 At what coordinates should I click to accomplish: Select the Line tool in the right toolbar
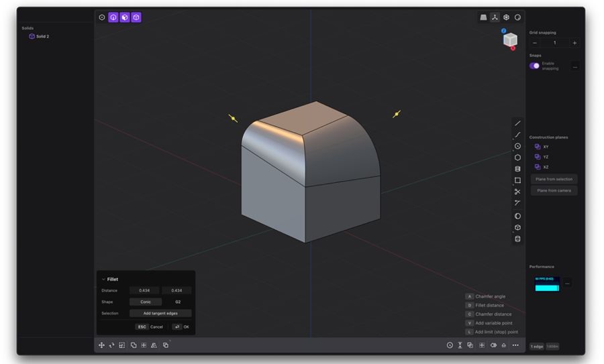click(517, 123)
